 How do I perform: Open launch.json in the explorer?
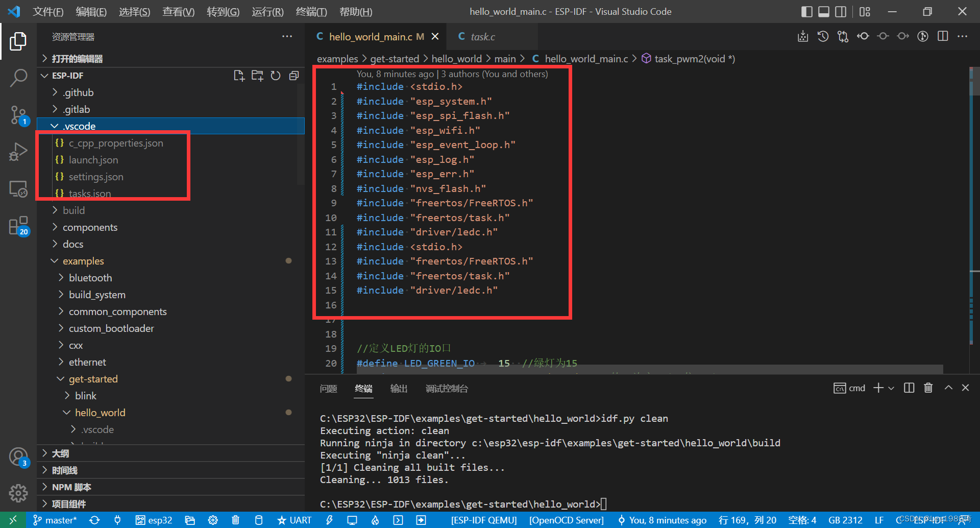point(93,160)
